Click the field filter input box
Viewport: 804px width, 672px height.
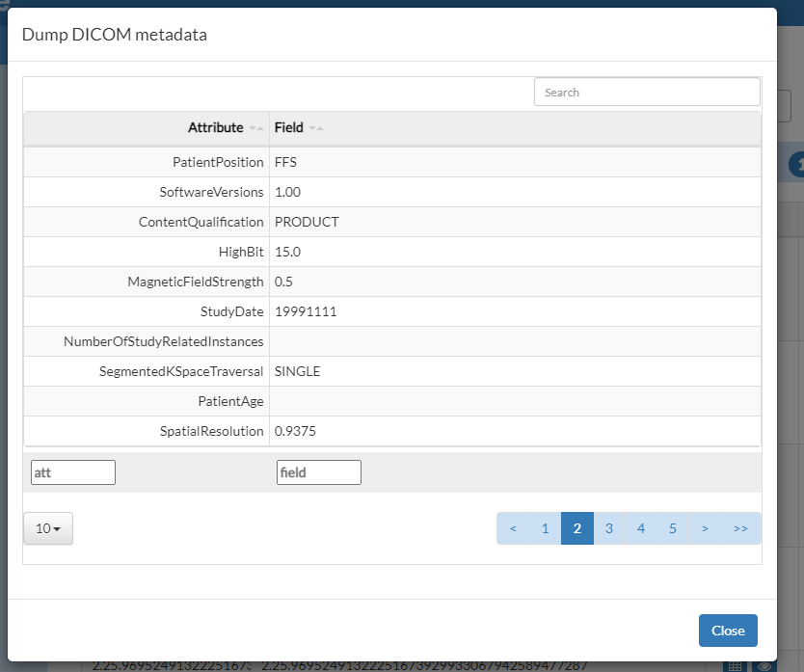pos(319,471)
